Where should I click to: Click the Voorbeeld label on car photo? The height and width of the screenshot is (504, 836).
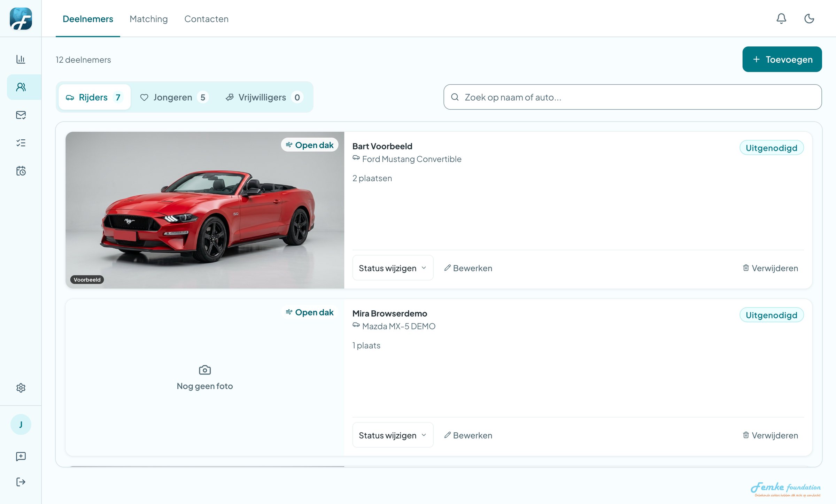pos(87,279)
